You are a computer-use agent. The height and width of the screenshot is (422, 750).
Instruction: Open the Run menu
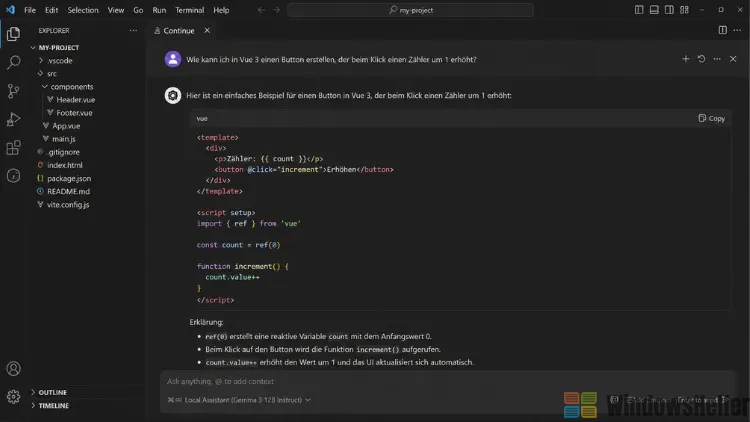(159, 10)
